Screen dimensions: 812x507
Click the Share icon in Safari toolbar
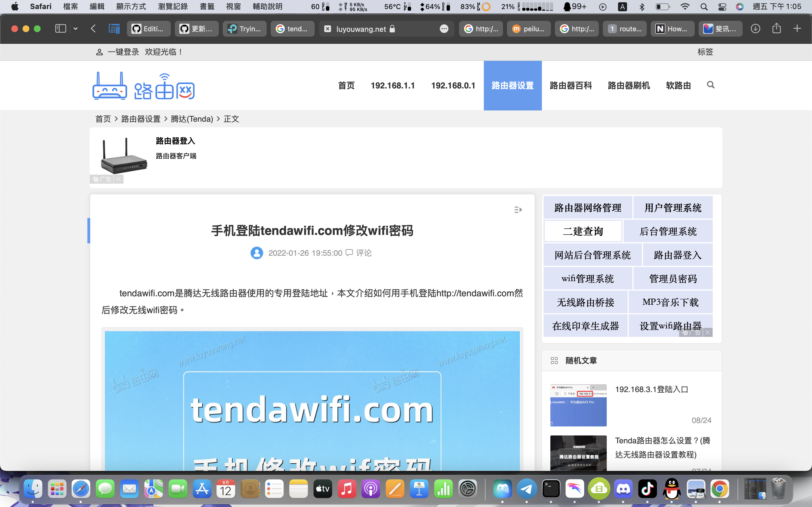pos(776,28)
